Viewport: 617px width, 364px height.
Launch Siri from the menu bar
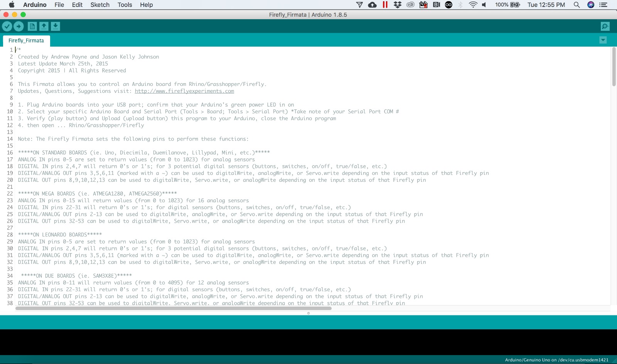(591, 5)
